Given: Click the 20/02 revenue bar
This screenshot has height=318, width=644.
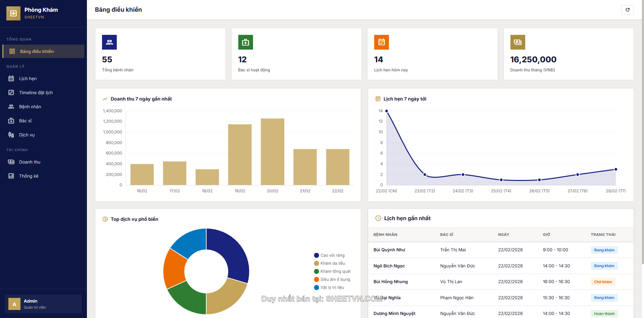Looking at the screenshot, I should [272, 151].
